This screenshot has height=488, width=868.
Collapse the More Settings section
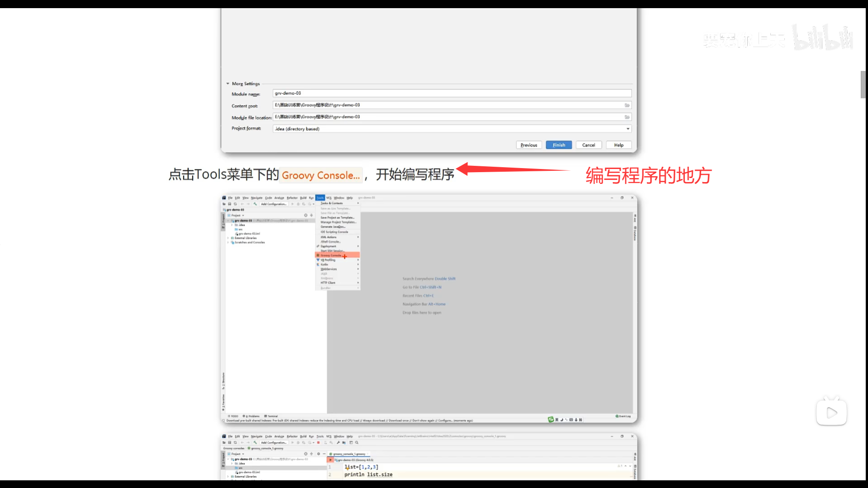click(228, 84)
